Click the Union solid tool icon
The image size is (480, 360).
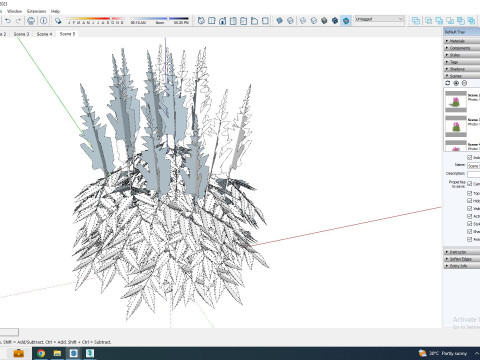[x=439, y=21]
